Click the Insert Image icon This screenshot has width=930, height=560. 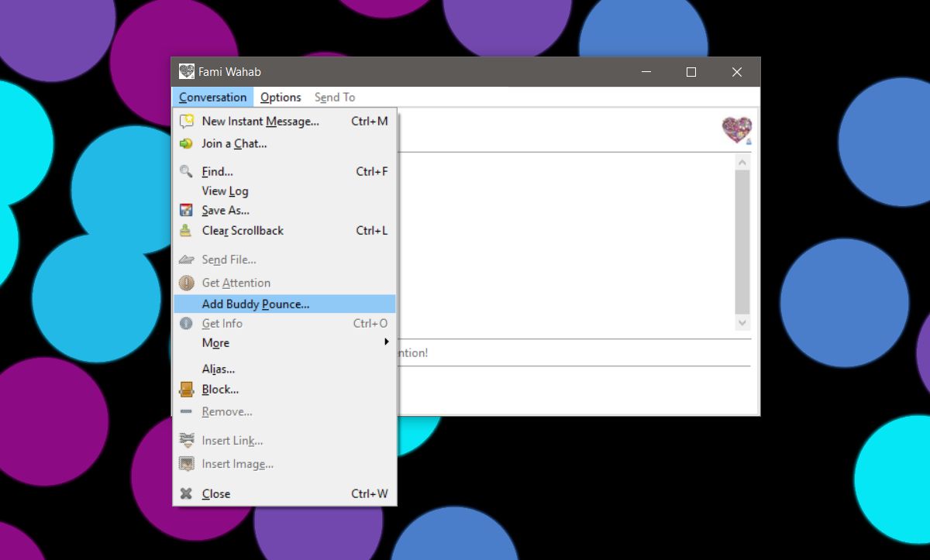[x=186, y=464]
